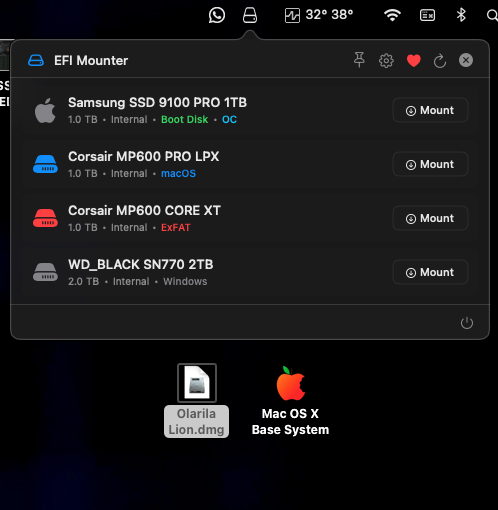Screen dimensions: 498x510
Task: Mount the Corsair MP600 PRO LPX EFI
Action: coord(430,164)
